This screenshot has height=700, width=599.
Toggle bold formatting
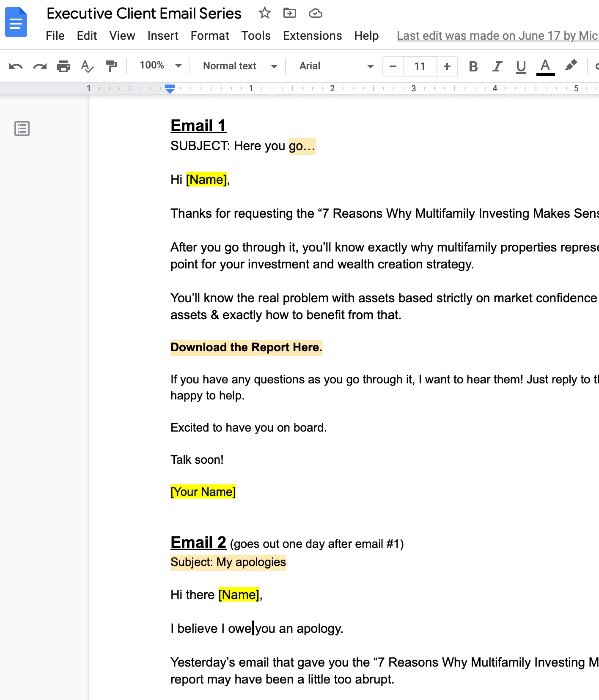(x=473, y=66)
